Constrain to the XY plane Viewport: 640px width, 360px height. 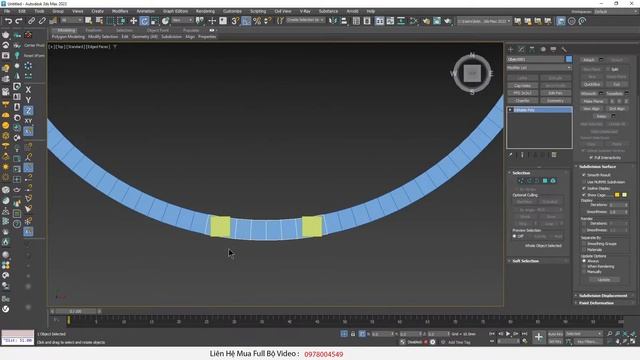(28, 121)
